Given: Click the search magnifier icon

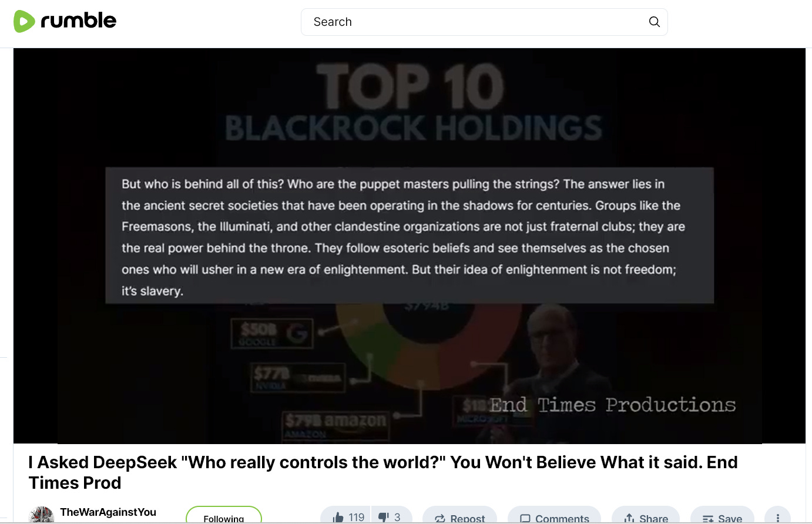Looking at the screenshot, I should click(x=654, y=22).
